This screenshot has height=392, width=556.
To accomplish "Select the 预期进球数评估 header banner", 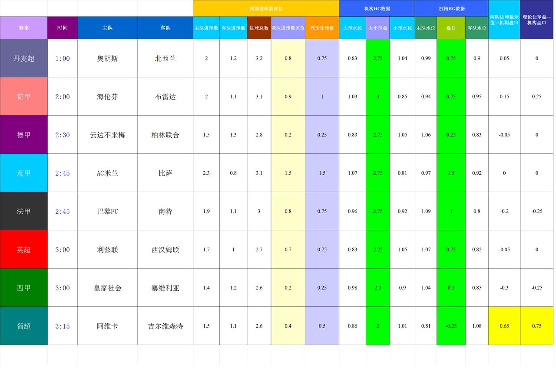I will [x=265, y=7].
